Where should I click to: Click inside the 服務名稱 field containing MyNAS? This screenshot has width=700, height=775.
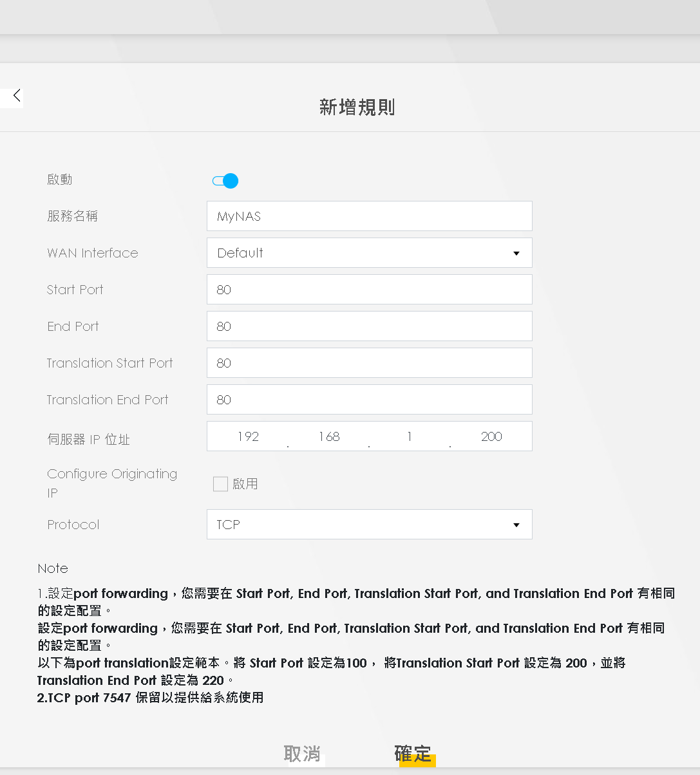tap(369, 216)
